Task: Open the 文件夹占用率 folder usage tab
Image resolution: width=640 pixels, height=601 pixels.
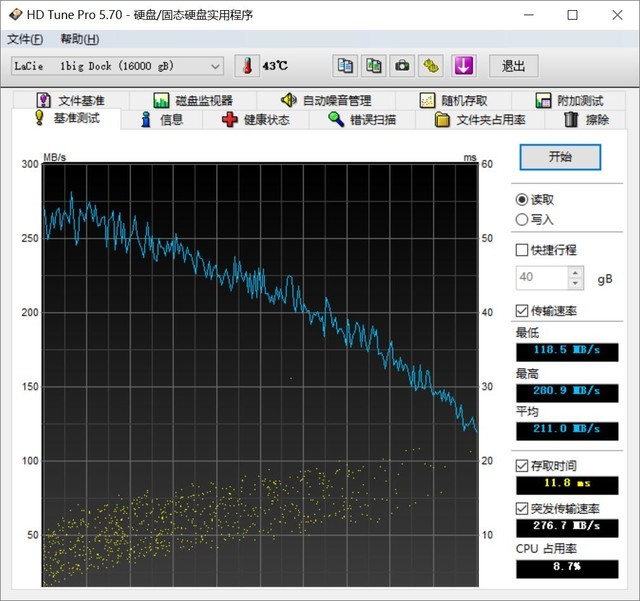Action: click(x=480, y=120)
